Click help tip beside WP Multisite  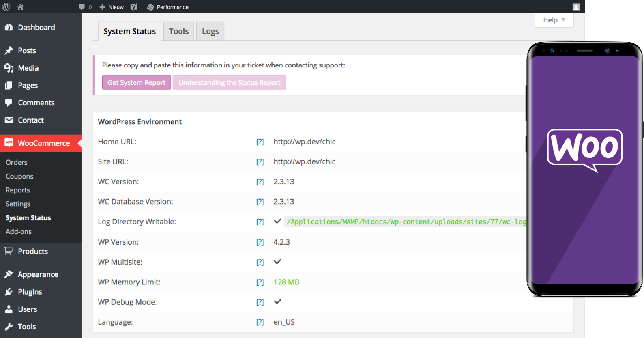(260, 262)
